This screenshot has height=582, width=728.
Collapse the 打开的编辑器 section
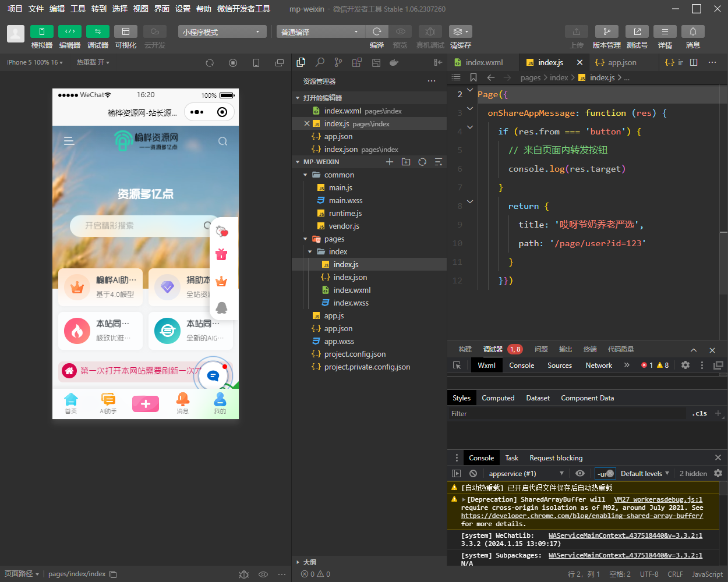(x=369, y=98)
